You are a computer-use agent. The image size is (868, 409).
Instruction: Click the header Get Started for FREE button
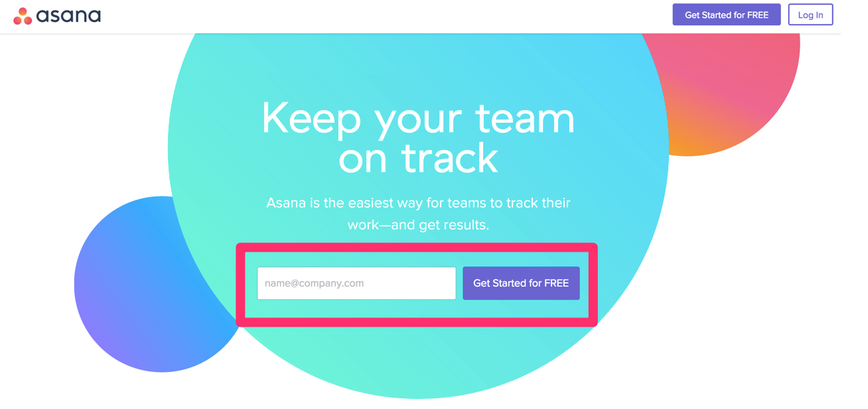coord(727,15)
